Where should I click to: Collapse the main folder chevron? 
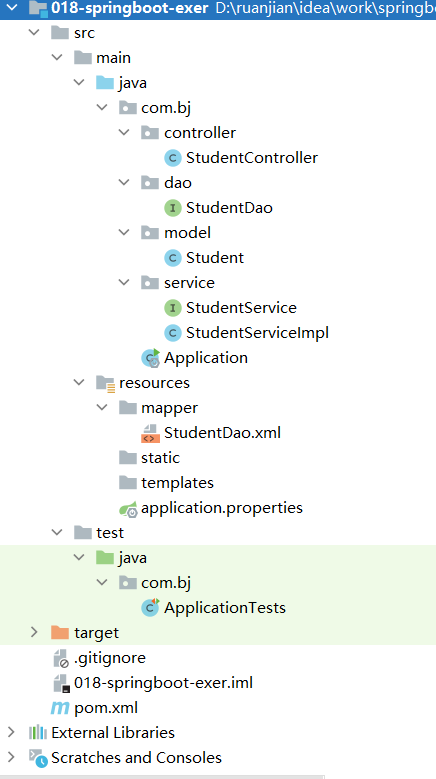(57, 58)
